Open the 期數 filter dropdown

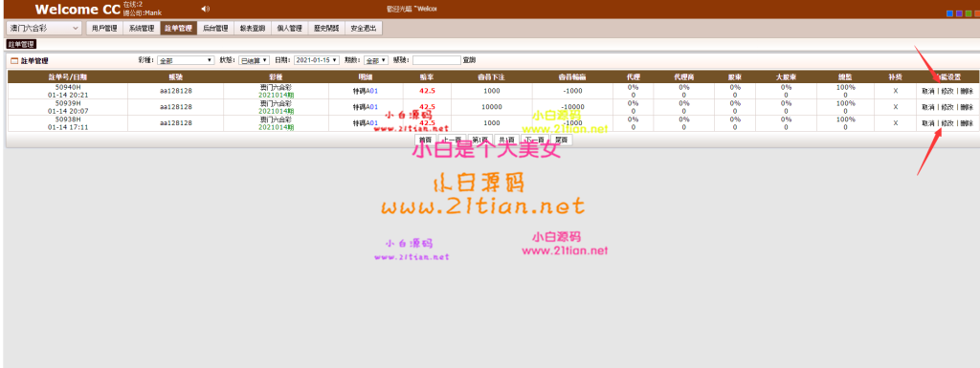(376, 60)
